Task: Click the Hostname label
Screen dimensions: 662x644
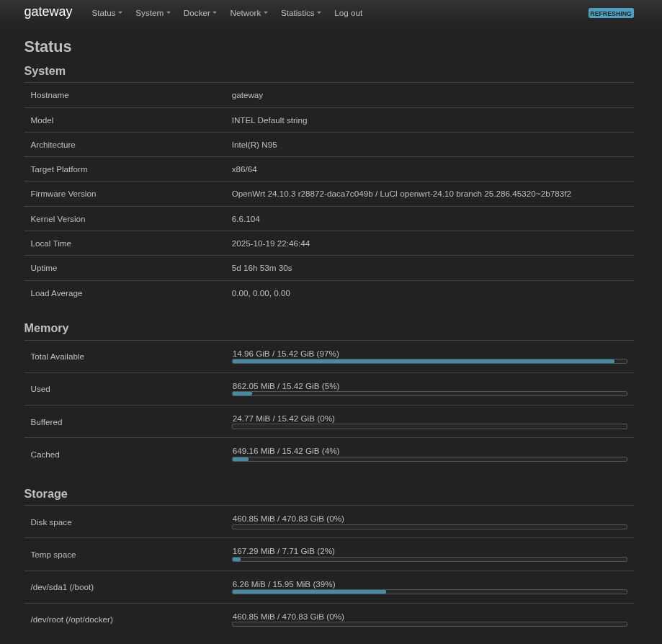Action: [50, 95]
